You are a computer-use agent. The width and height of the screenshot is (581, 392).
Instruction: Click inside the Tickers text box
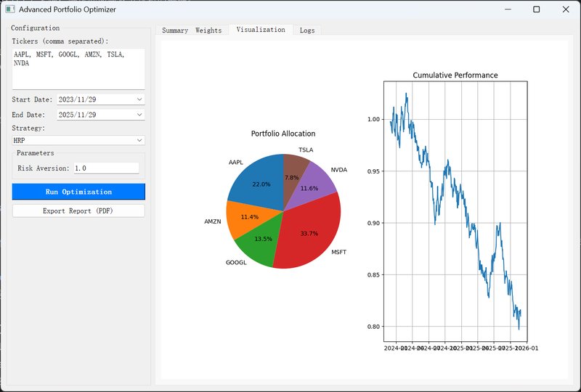pos(78,69)
